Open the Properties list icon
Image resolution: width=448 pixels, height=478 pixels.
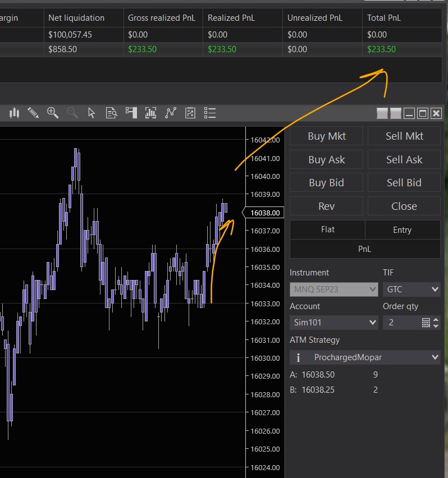point(210,113)
